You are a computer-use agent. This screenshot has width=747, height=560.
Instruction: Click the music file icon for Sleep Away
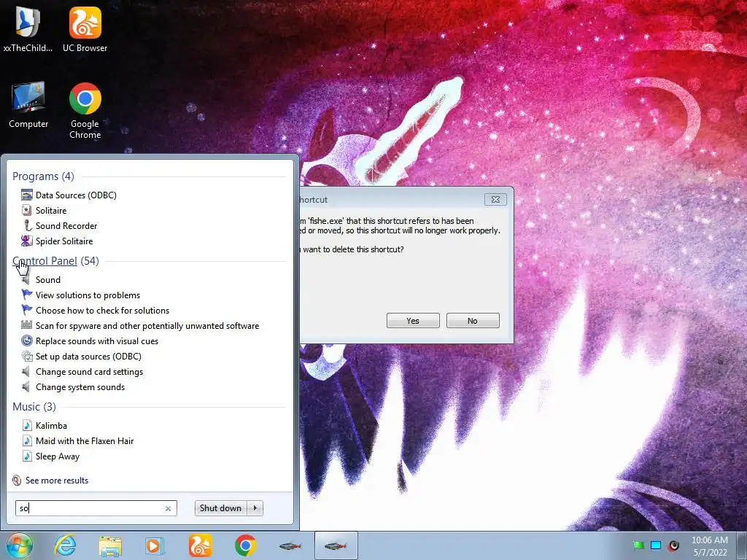click(27, 456)
